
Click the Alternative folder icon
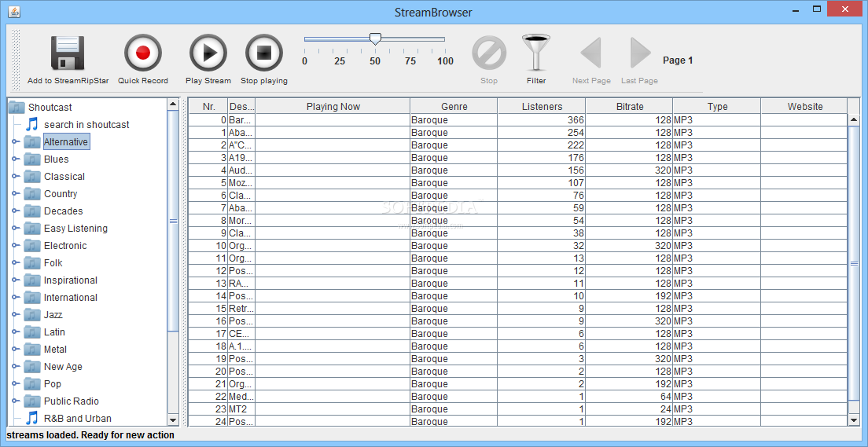click(x=33, y=141)
